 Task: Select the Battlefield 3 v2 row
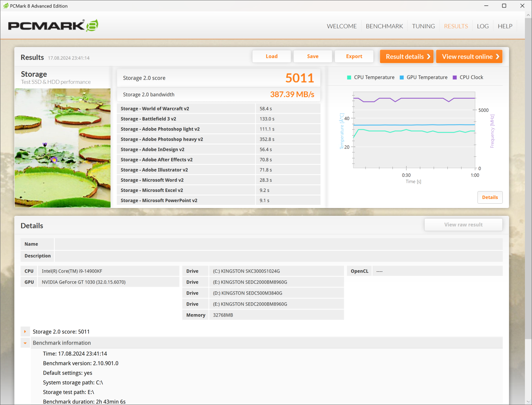coord(218,119)
